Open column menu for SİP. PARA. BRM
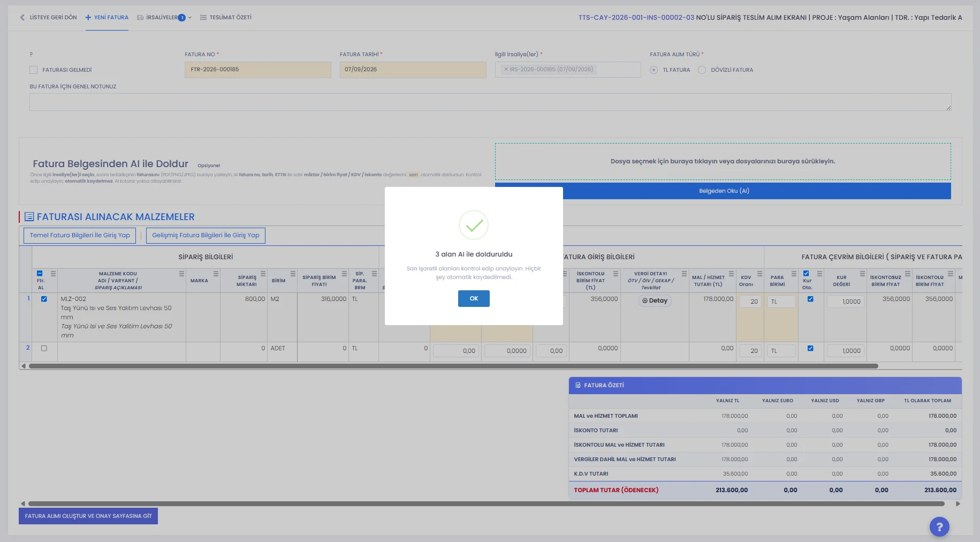 point(375,274)
